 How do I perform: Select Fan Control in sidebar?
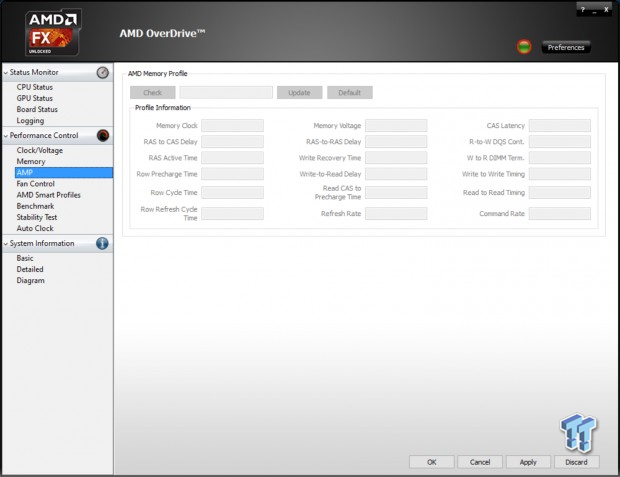point(36,184)
